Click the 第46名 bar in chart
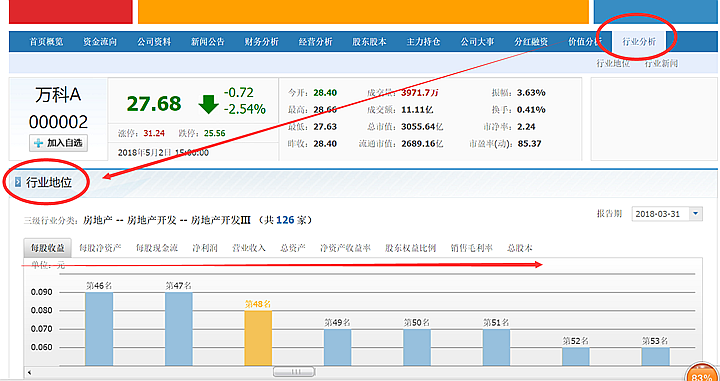 click(99, 329)
